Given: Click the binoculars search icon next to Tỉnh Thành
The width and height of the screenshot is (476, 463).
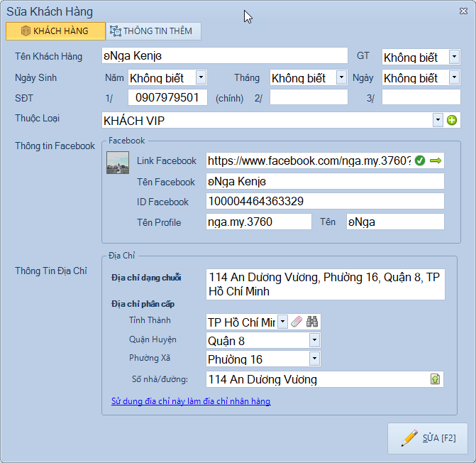Looking at the screenshot, I should (312, 322).
